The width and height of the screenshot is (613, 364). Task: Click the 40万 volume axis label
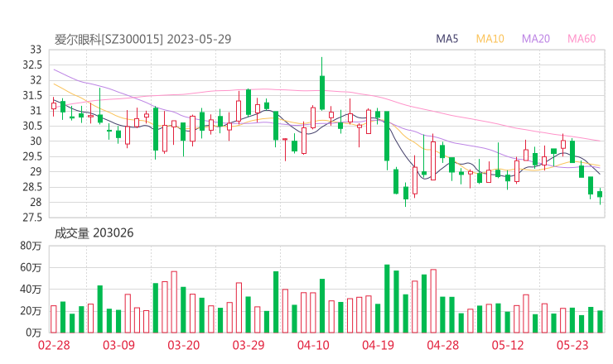pyautogui.click(x=31, y=290)
